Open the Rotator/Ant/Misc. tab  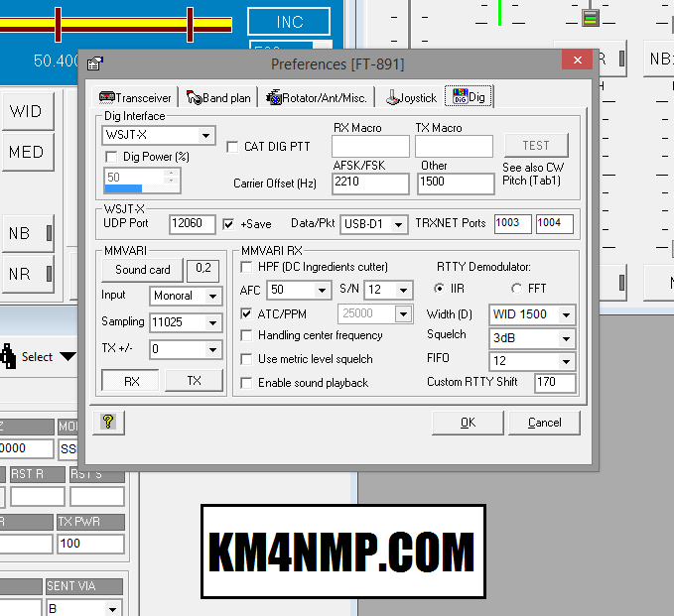tap(317, 97)
